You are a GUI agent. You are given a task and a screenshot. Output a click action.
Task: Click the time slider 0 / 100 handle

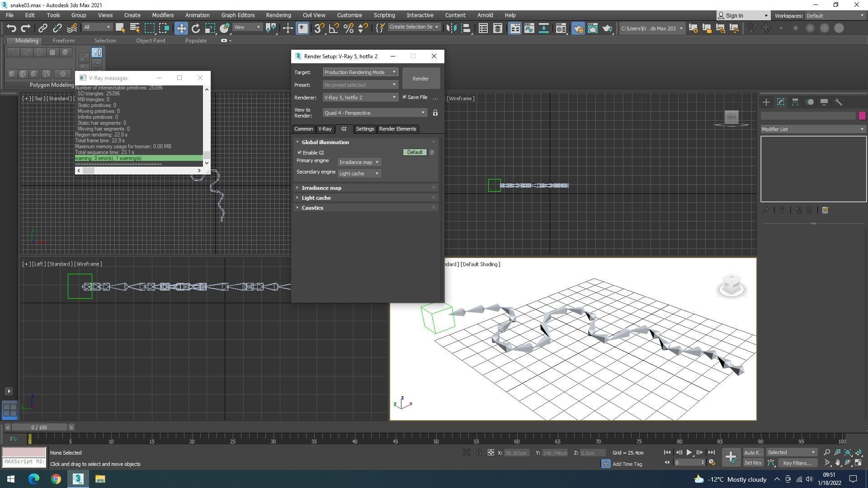tap(39, 427)
